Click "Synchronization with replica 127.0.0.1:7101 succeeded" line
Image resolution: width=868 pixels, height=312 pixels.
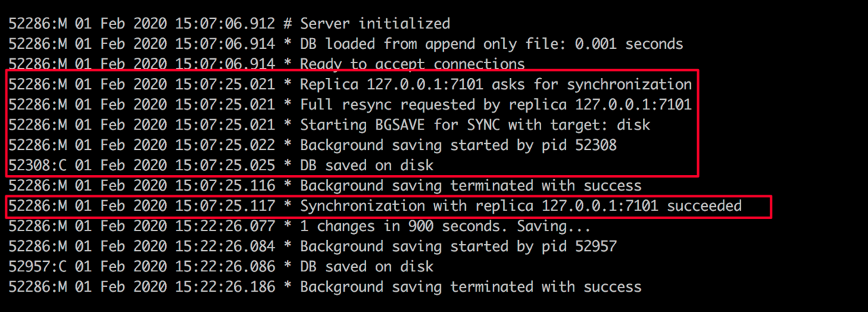click(375, 206)
